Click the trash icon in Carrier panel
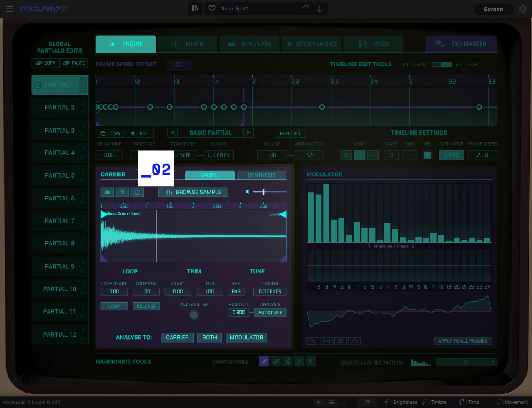The width and height of the screenshot is (532, 408). [122, 192]
